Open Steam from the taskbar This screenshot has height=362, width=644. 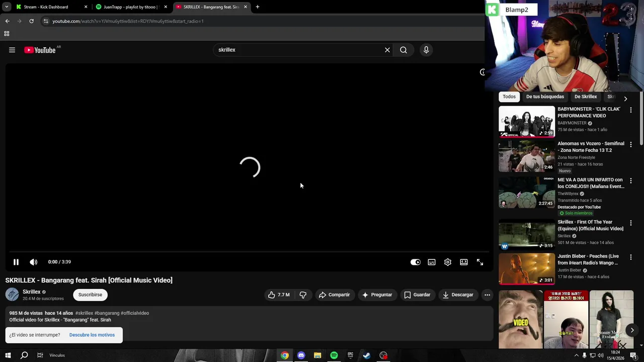[x=367, y=355]
